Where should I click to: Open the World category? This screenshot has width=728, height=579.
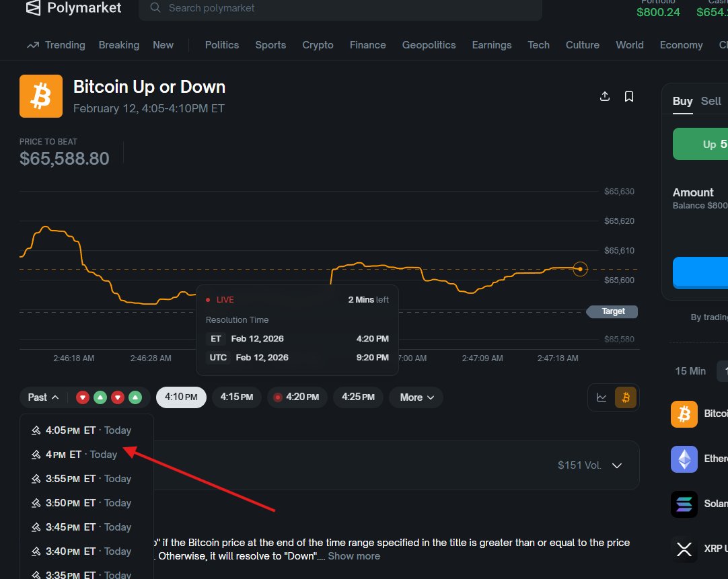click(x=630, y=45)
